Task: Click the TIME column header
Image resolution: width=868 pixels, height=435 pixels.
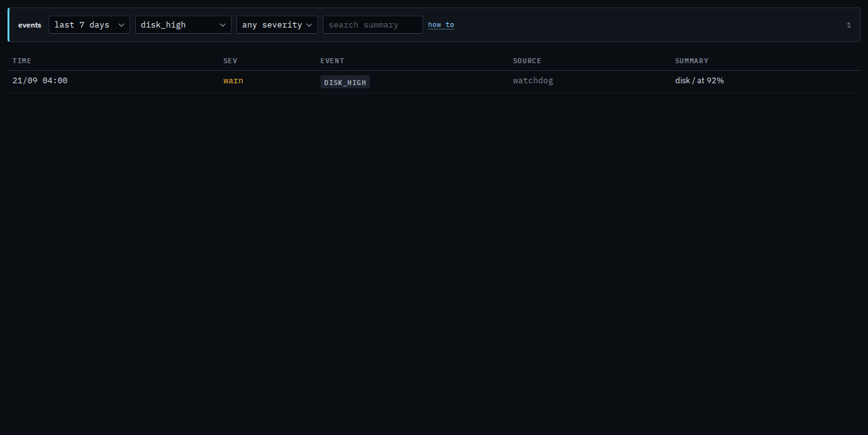Action: [x=22, y=61]
